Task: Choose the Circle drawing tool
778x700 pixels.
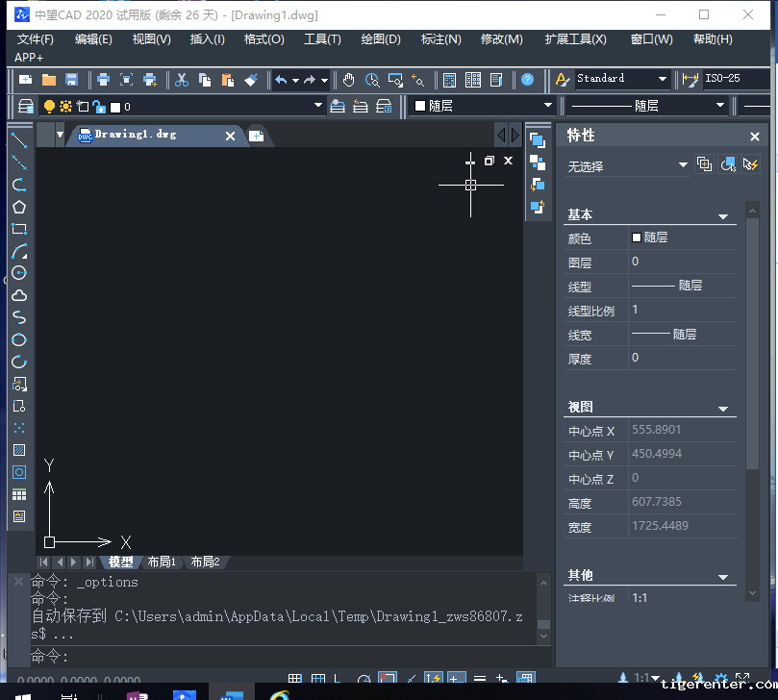Action: point(18,273)
